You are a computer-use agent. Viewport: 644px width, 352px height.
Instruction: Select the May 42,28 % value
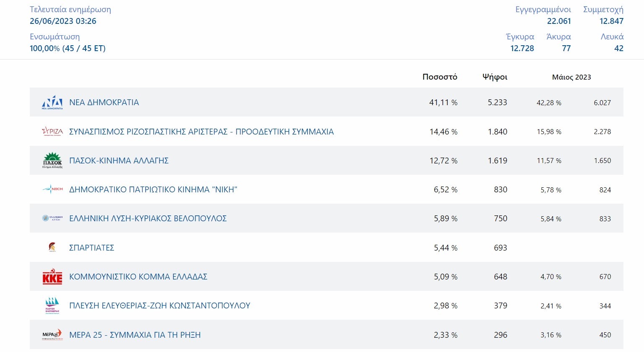click(x=549, y=103)
